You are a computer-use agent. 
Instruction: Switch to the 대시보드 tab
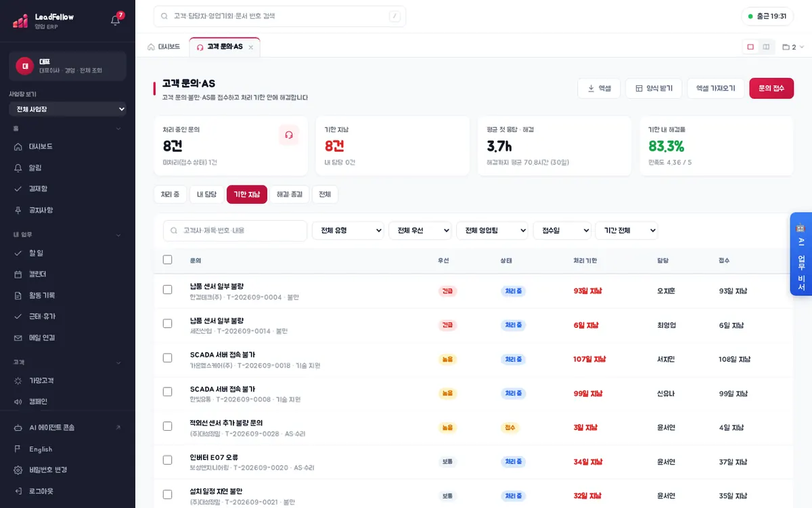coord(164,47)
